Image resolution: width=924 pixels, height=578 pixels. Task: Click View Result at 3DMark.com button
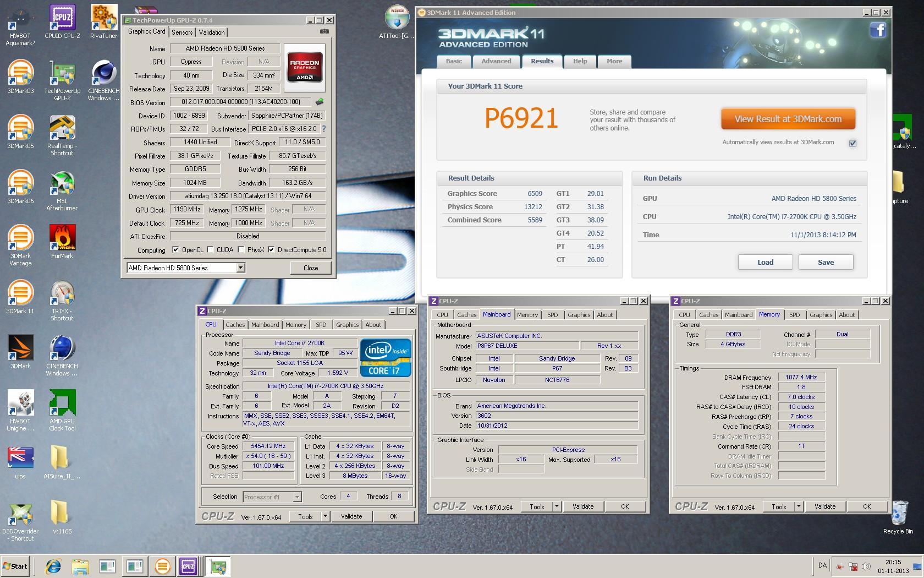[788, 119]
